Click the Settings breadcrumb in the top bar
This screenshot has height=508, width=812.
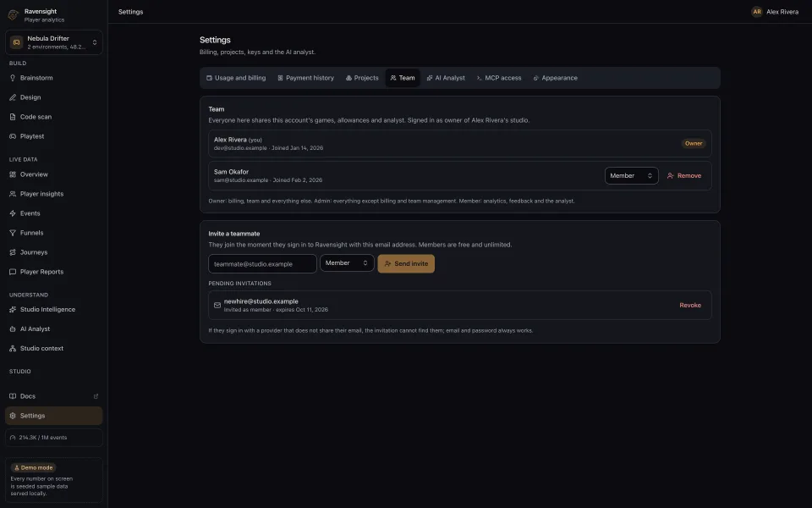pyautogui.click(x=130, y=11)
